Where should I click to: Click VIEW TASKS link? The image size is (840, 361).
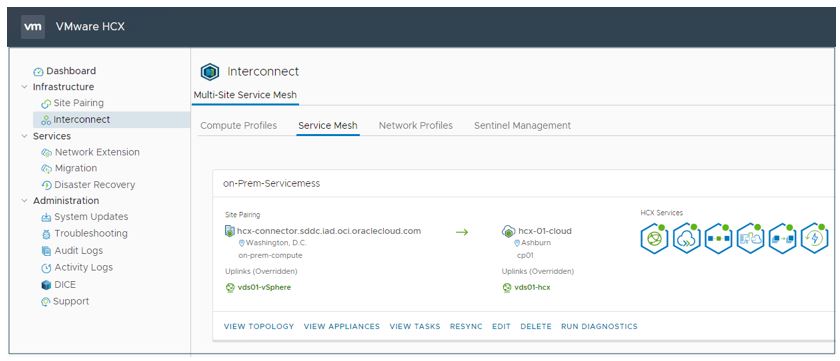coord(415,326)
